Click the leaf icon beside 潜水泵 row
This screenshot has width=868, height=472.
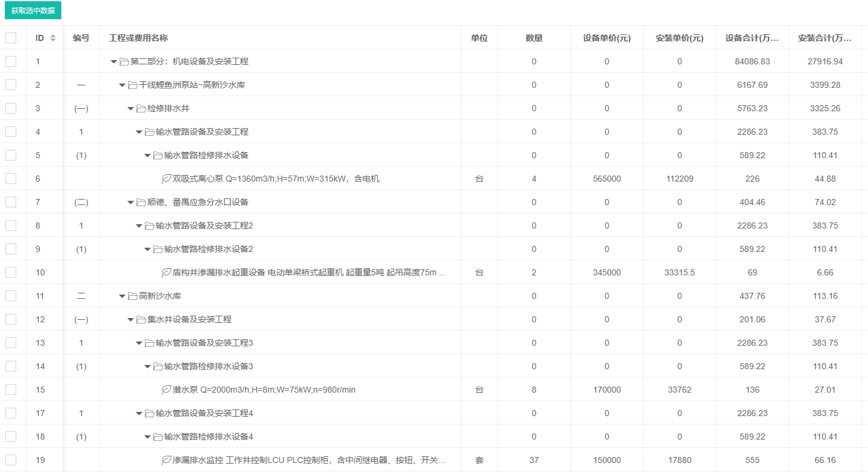(167, 390)
